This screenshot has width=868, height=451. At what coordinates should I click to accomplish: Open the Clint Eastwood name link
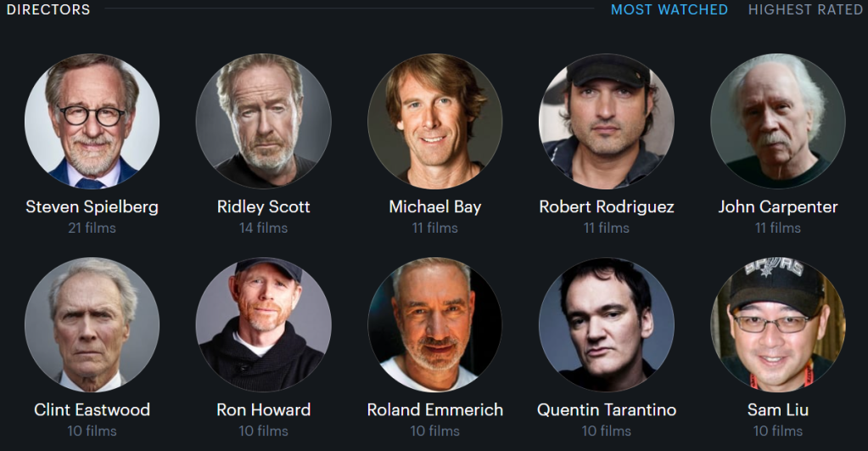pyautogui.click(x=92, y=410)
